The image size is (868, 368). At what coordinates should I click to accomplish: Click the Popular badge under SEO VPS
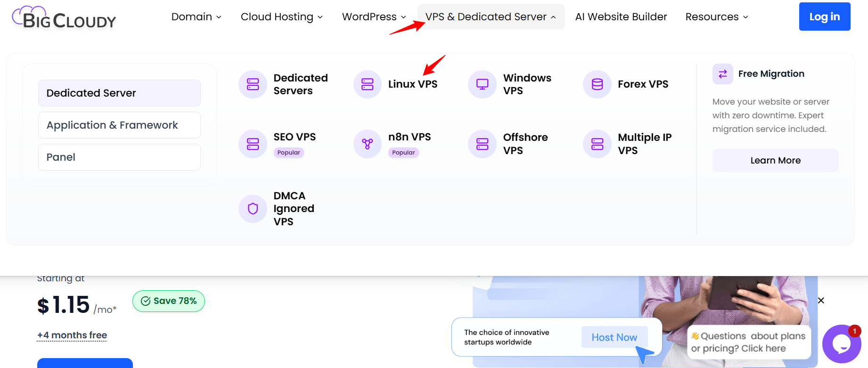(289, 153)
